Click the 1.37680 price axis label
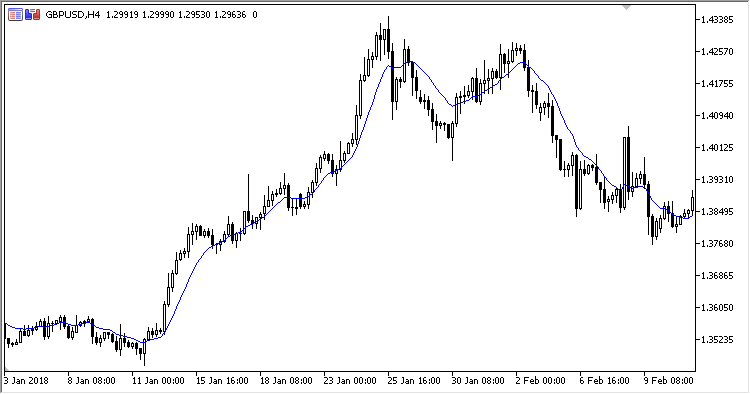Viewport: 750px width, 394px height. (x=717, y=244)
